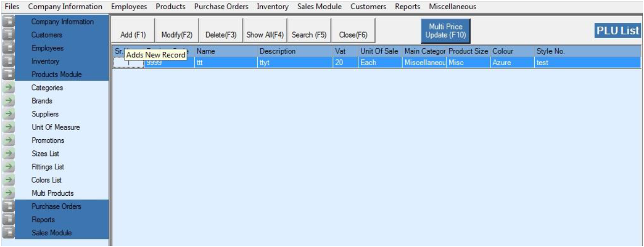Click the green arrow icon beside Suppliers

(x=8, y=114)
